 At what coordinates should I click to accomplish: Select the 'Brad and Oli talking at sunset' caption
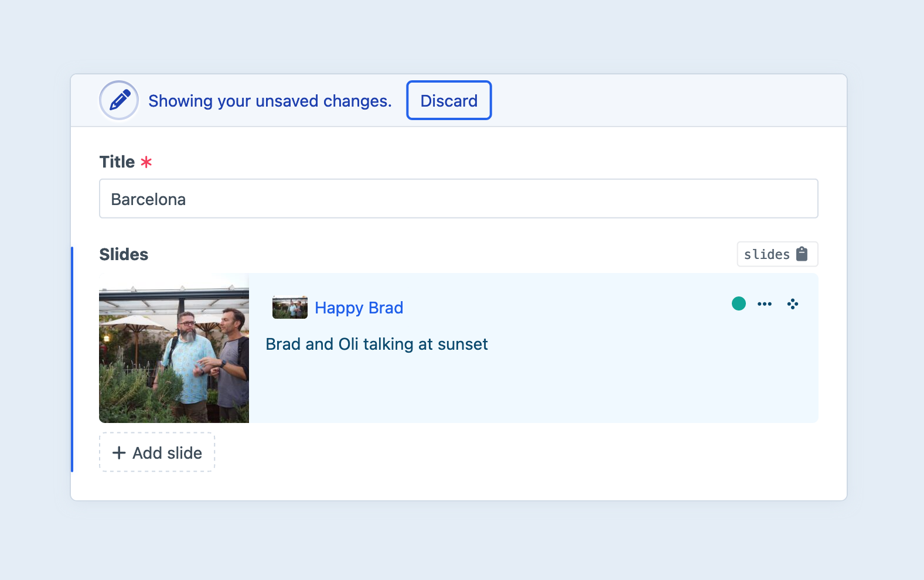click(x=376, y=344)
